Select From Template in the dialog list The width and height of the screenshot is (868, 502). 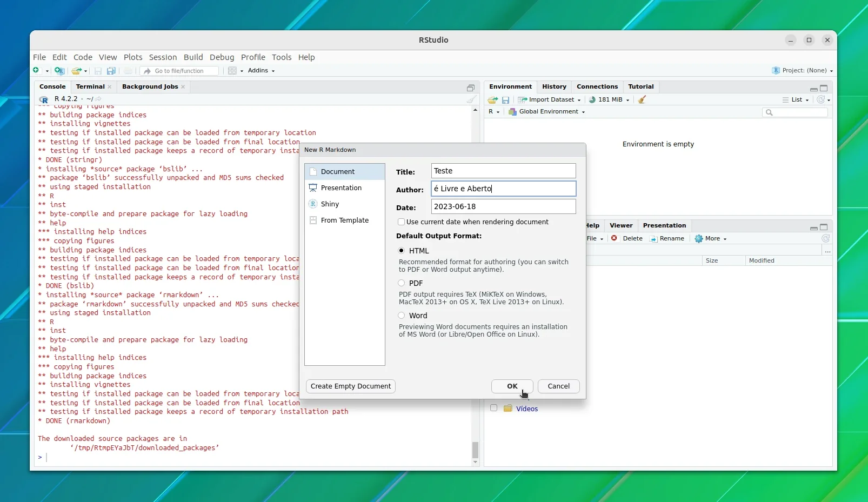tap(345, 220)
